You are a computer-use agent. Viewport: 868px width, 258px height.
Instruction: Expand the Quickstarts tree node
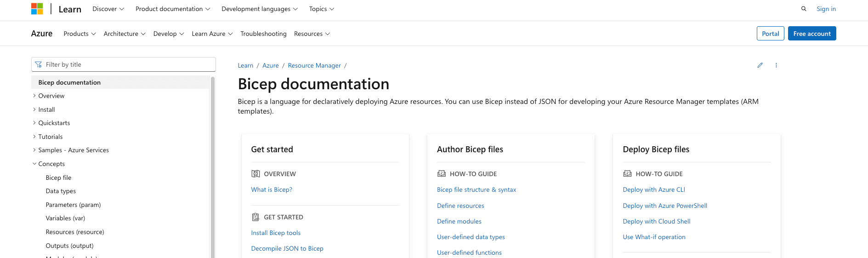point(34,123)
